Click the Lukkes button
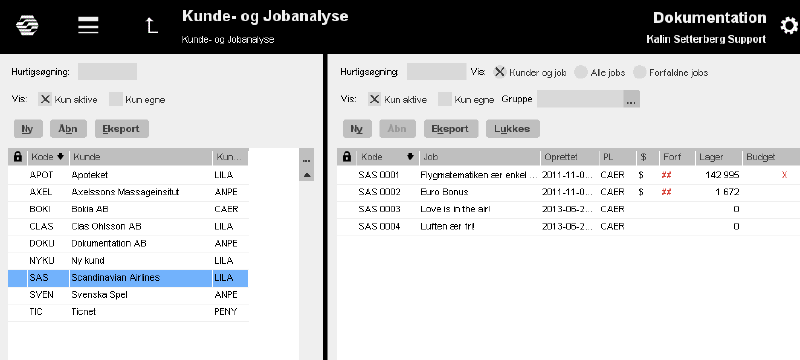The height and width of the screenshot is (360, 800). pyautogui.click(x=513, y=129)
